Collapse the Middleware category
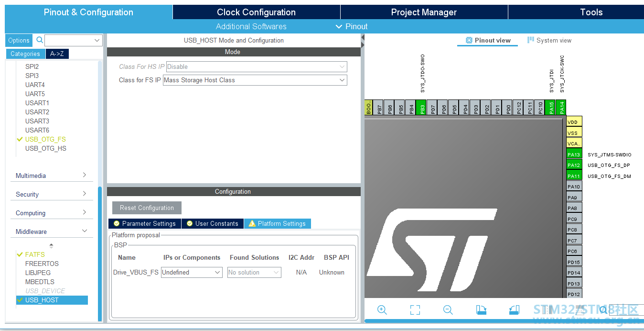Image resolution: width=644 pixels, height=331 pixels. point(52,232)
